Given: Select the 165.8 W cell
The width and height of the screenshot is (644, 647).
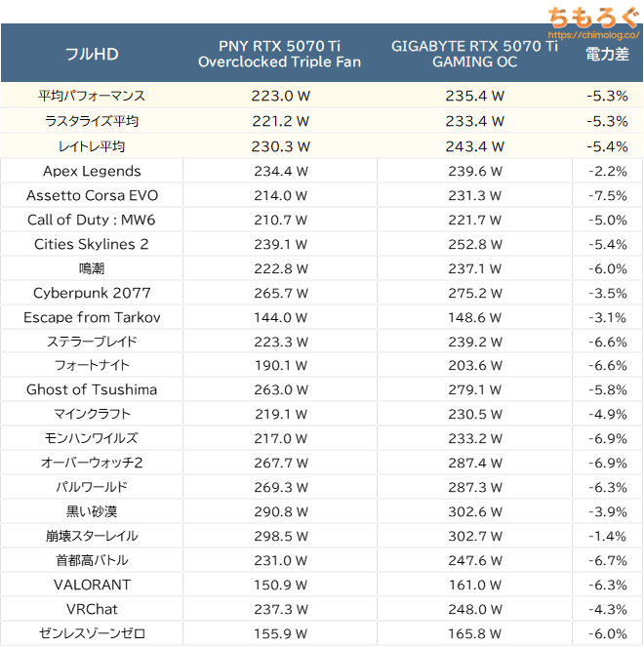Looking at the screenshot, I should click(x=474, y=632).
